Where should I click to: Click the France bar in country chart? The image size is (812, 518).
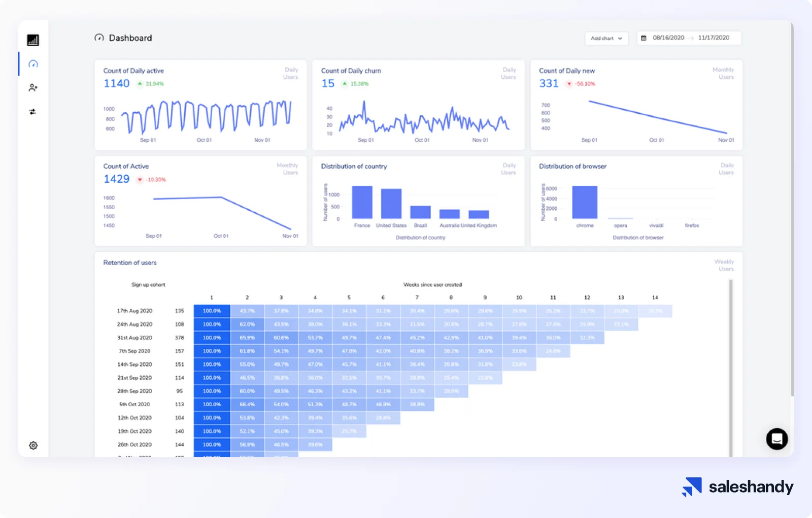pos(362,202)
